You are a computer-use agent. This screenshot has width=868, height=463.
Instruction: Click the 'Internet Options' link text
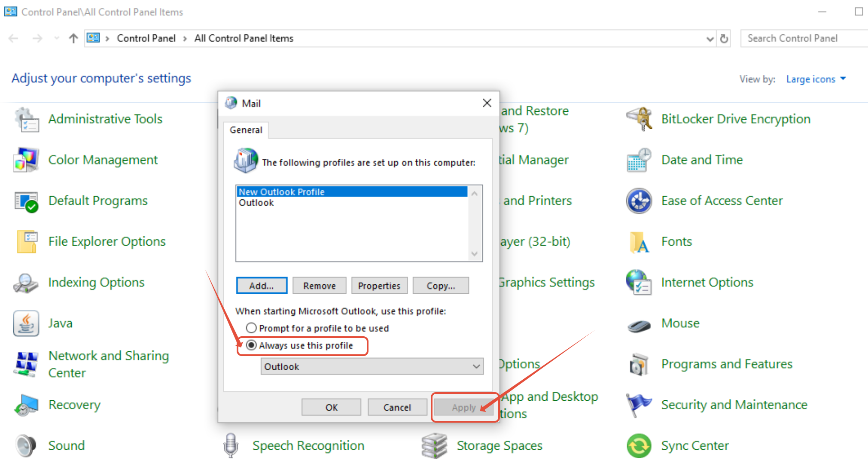pyautogui.click(x=707, y=282)
